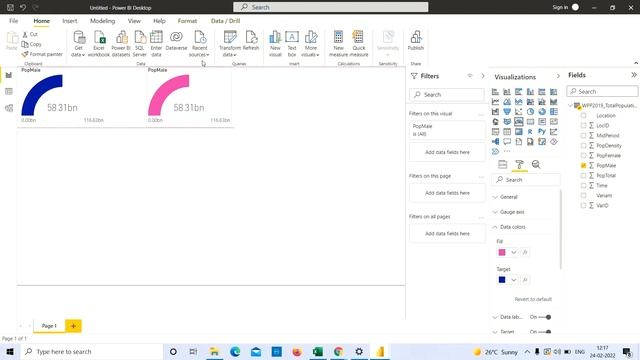Collapse the Fields pane double chevron
The height and width of the screenshot is (360, 640).
633,75
